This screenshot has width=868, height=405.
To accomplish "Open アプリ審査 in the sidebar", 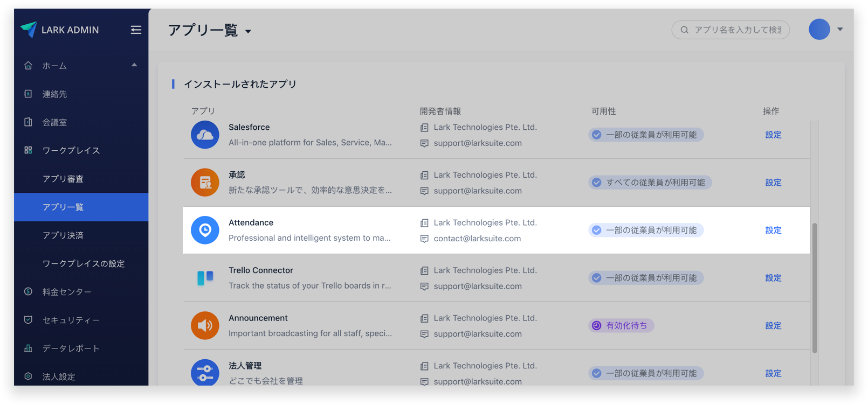I will click(63, 179).
